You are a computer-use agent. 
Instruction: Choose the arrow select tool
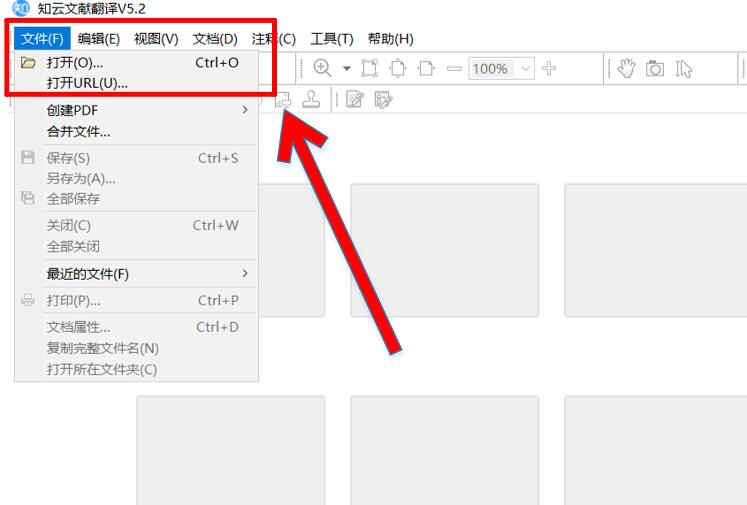684,68
